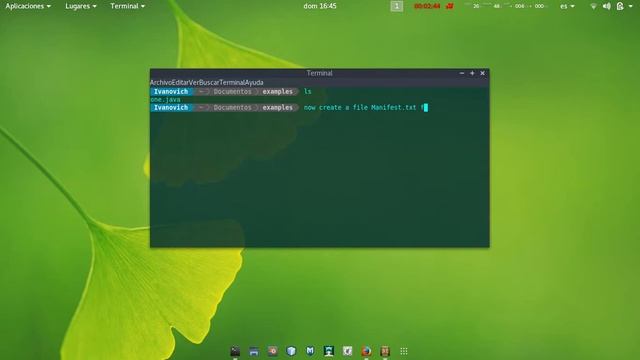This screenshot has width=640, height=360.
Task: Expand the Terminal app menu in top panel
Action: pos(127,6)
